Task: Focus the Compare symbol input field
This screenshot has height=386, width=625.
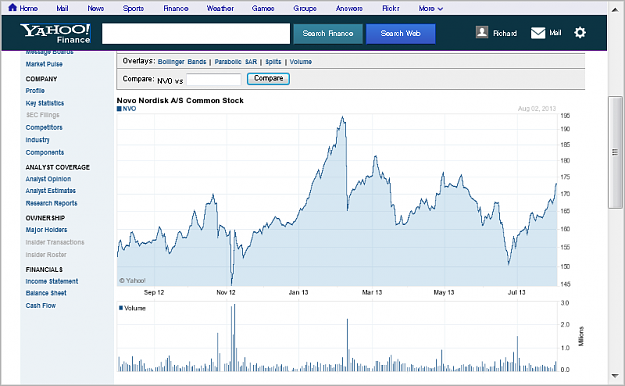Action: (x=214, y=79)
